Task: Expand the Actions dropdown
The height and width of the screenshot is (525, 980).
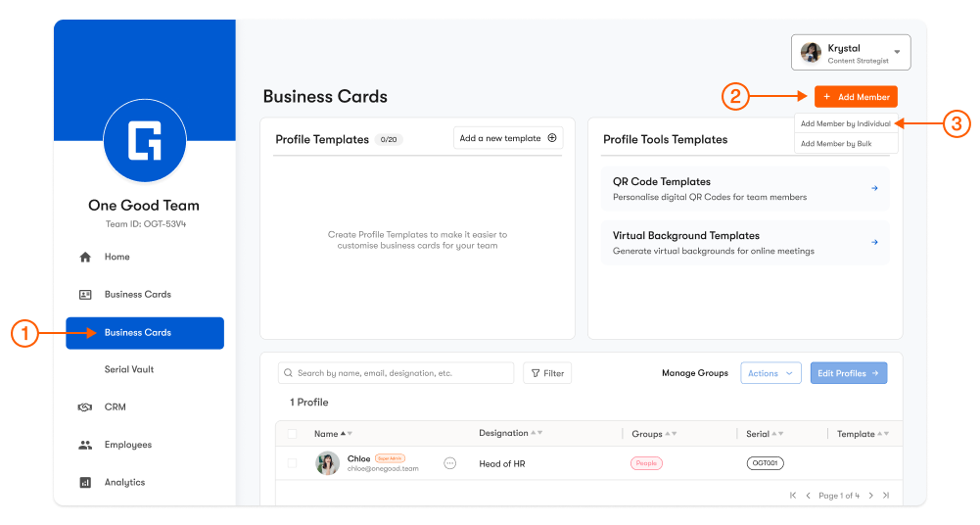Action: [770, 373]
